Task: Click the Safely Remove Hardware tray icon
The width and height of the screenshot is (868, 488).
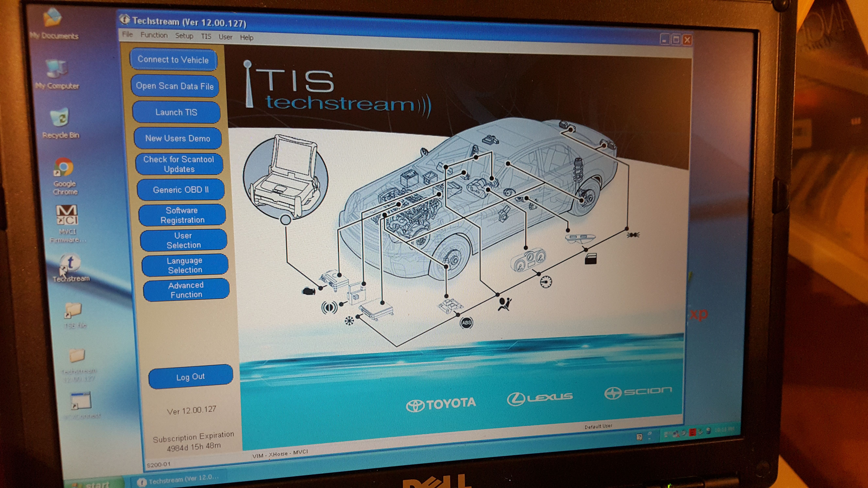Action: (x=701, y=431)
